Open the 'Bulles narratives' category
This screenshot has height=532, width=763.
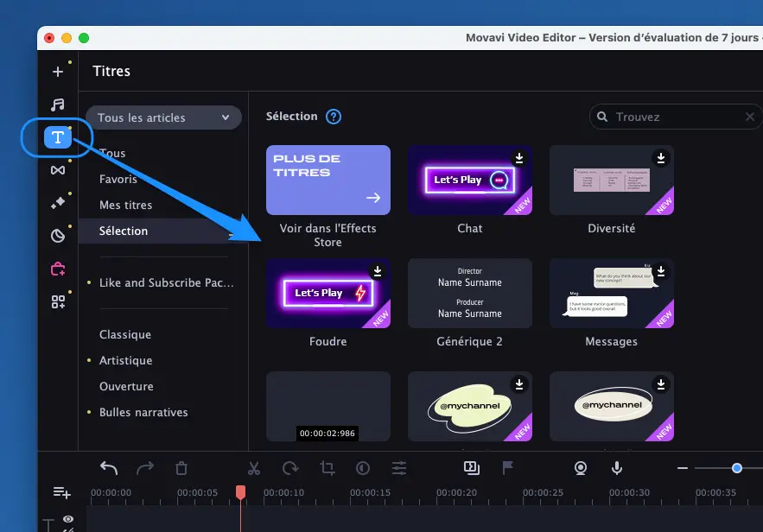[x=143, y=412]
